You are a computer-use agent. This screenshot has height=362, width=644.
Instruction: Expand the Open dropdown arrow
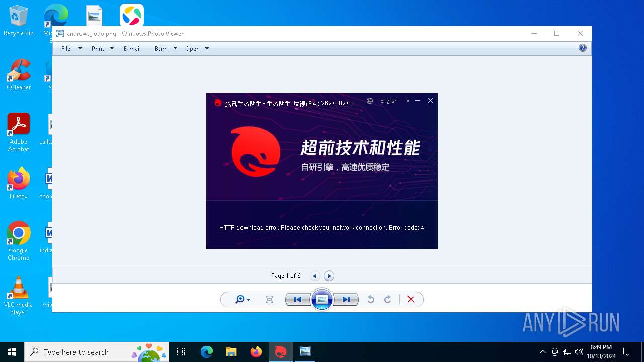point(207,49)
